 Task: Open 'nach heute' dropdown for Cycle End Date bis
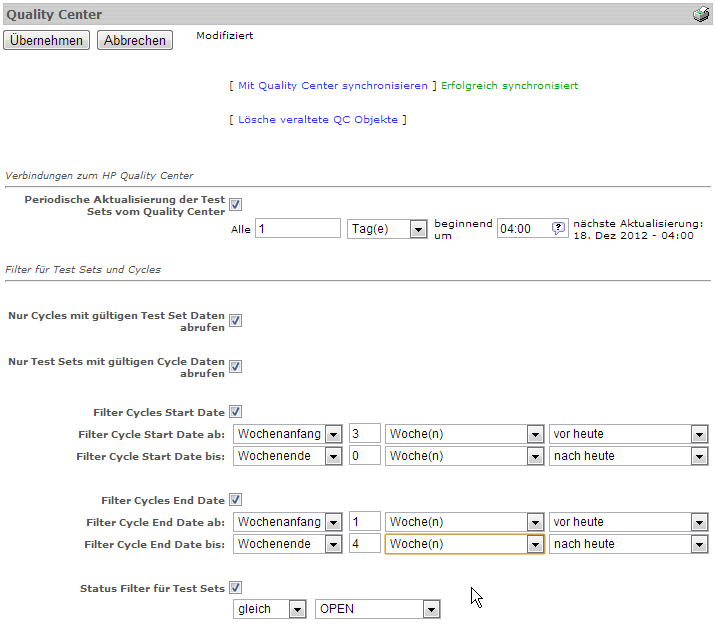[628, 544]
